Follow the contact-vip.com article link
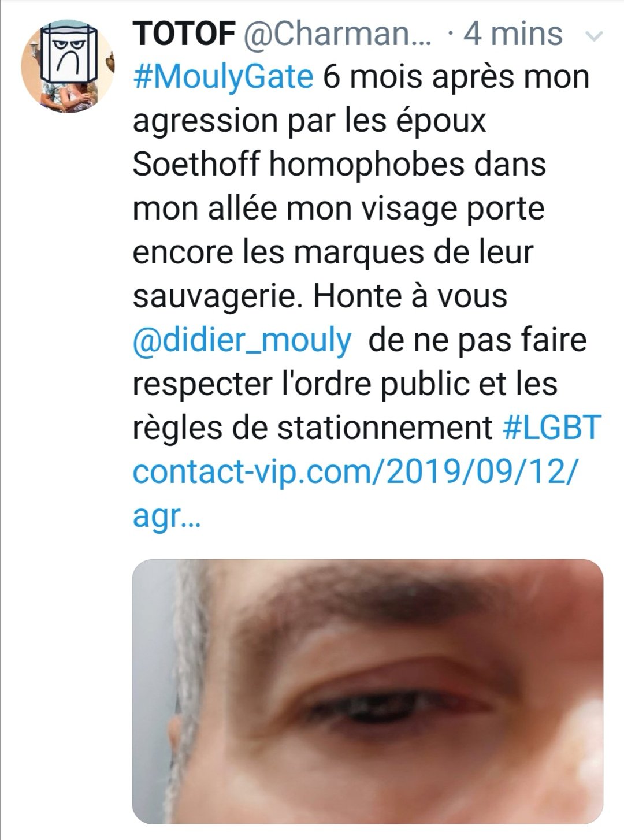Image resolution: width=624 pixels, height=840 pixels. pyautogui.click(x=355, y=473)
